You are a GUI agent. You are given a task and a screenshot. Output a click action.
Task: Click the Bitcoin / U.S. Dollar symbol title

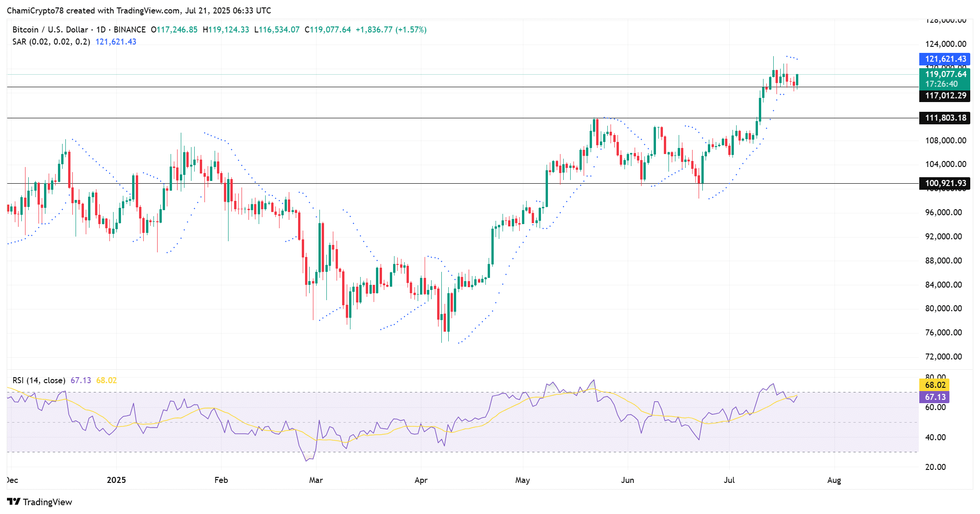click(50, 30)
